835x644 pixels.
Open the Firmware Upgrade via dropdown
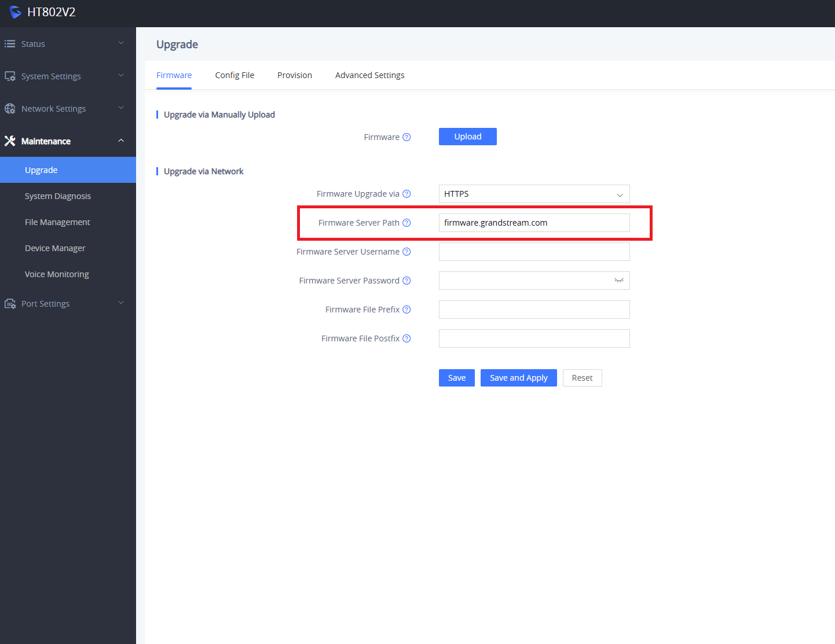(x=533, y=194)
